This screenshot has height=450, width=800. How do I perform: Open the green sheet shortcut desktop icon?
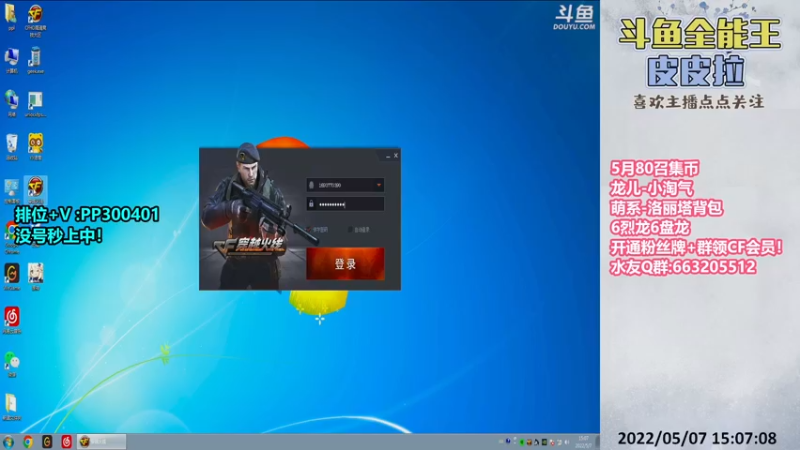[x=35, y=104]
